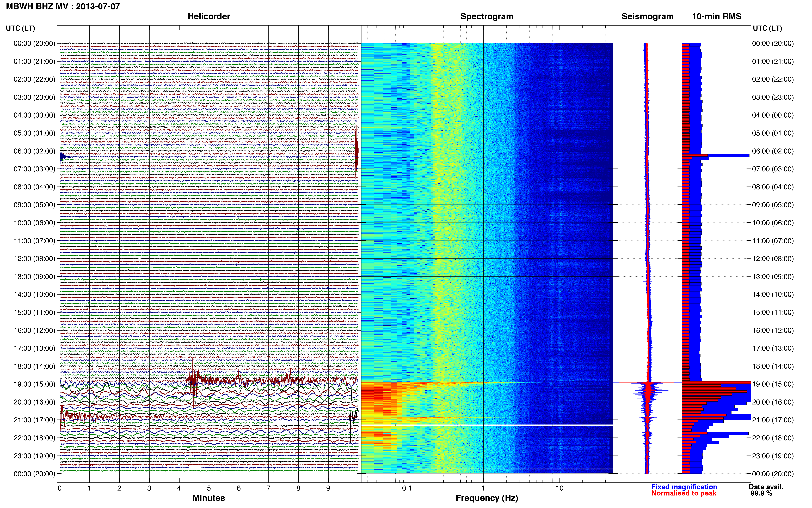Screen dimensions: 812x508
Task: Click 15:00 (11:00) on the Helicorder time axis
Action: [x=34, y=312]
